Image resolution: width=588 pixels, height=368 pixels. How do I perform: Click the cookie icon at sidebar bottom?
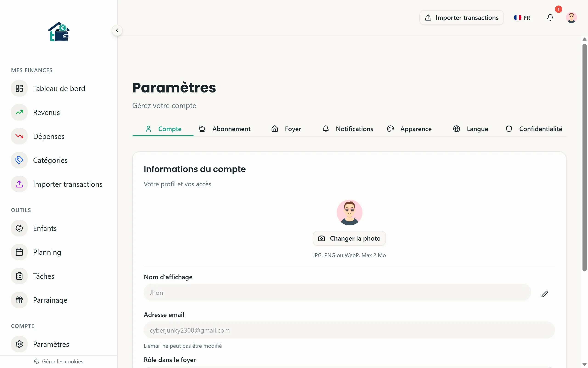(37, 361)
